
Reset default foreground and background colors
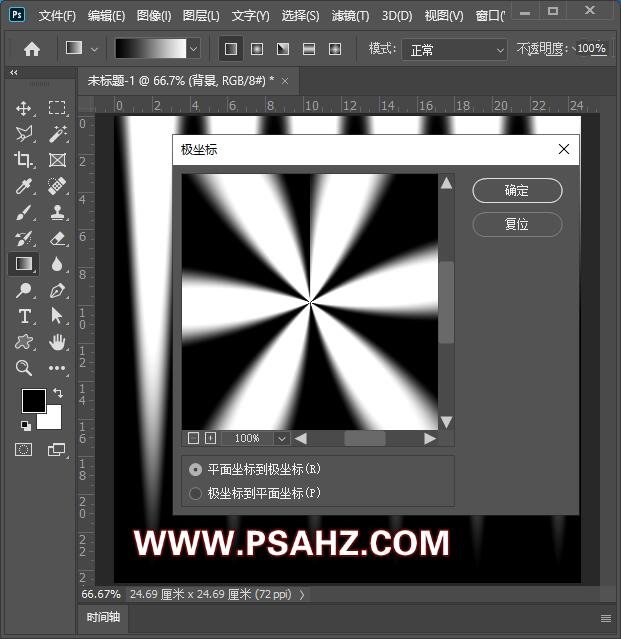pyautogui.click(x=26, y=426)
